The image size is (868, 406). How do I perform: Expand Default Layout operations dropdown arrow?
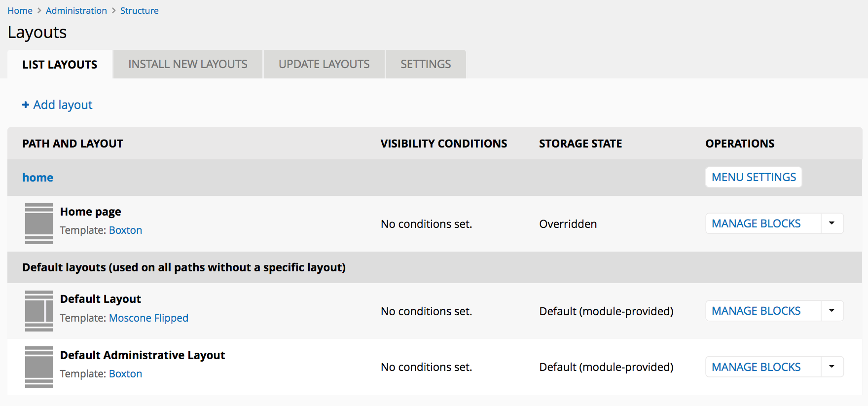point(832,311)
